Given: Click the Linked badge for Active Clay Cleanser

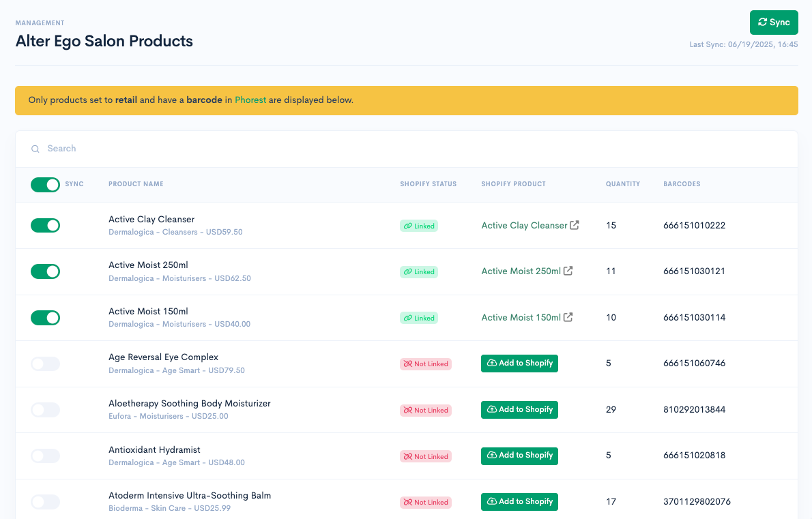Looking at the screenshot, I should tap(419, 226).
